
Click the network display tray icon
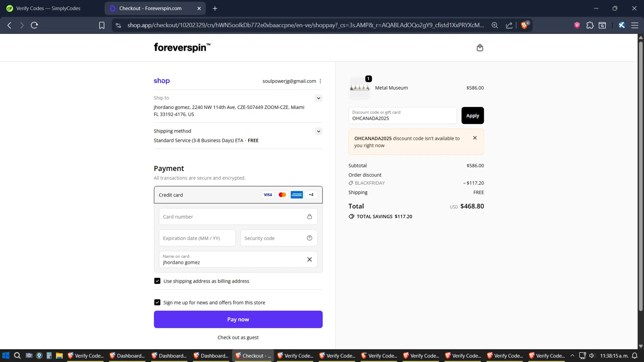coord(582,356)
